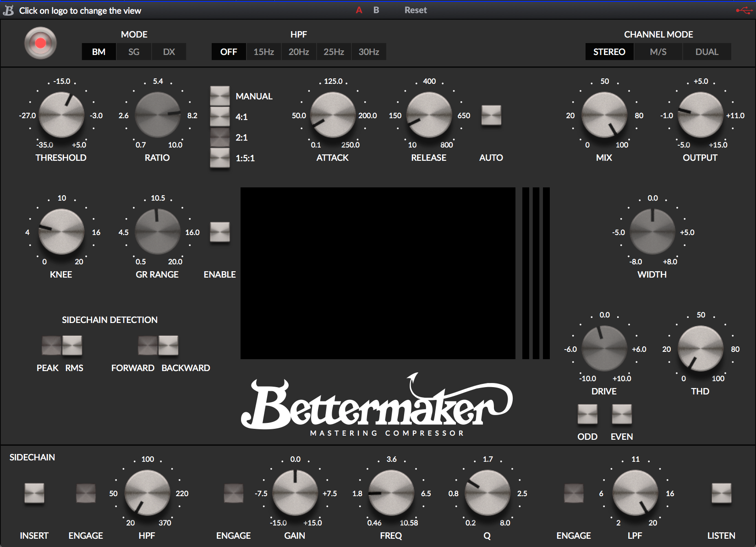
Task: Click the RELEASE knob
Action: (x=429, y=115)
